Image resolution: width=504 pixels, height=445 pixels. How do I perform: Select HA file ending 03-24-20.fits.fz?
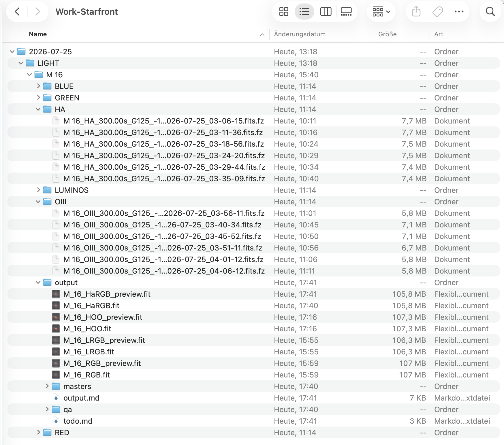point(164,156)
